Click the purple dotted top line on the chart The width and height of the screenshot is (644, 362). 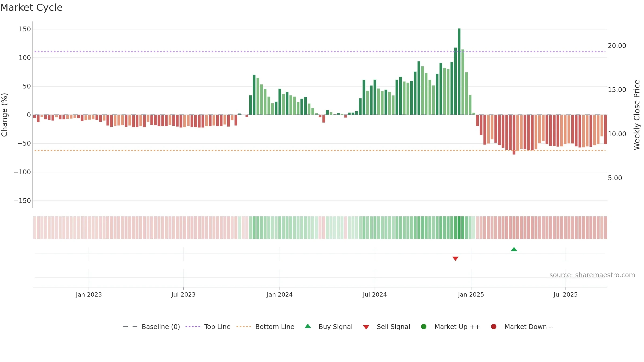[320, 52]
